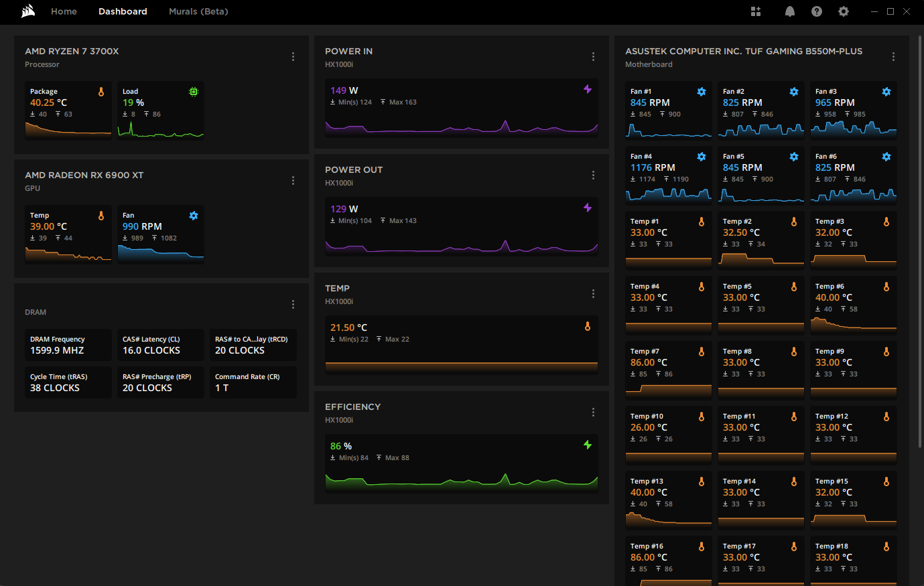Open AMD Ryzen 7 3700X options menu
This screenshot has width=924, height=586.
tap(293, 57)
